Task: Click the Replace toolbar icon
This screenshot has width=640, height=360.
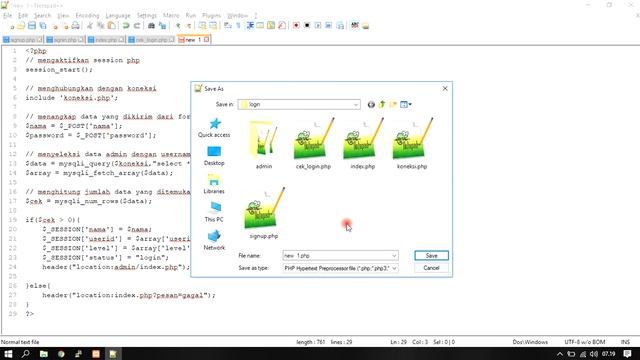Action: coord(162,26)
